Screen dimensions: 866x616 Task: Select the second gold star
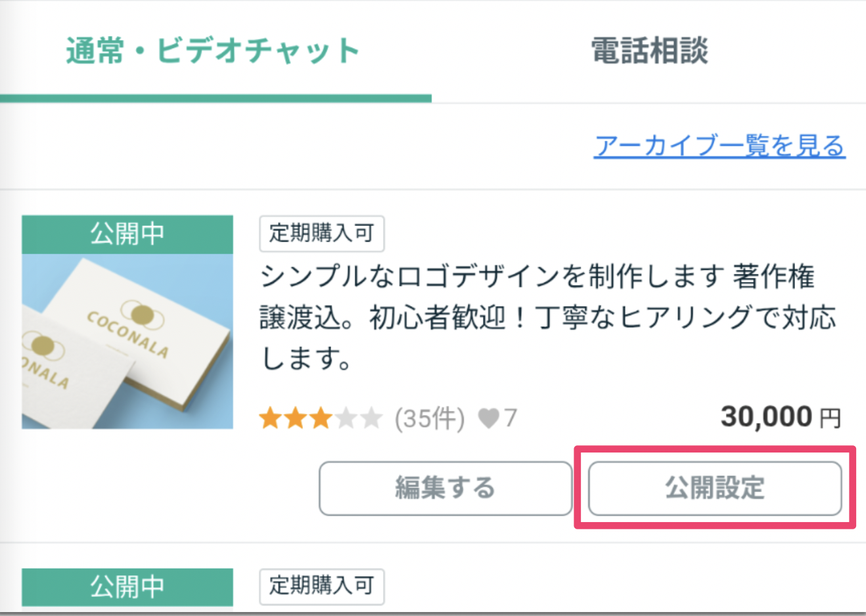click(x=296, y=418)
